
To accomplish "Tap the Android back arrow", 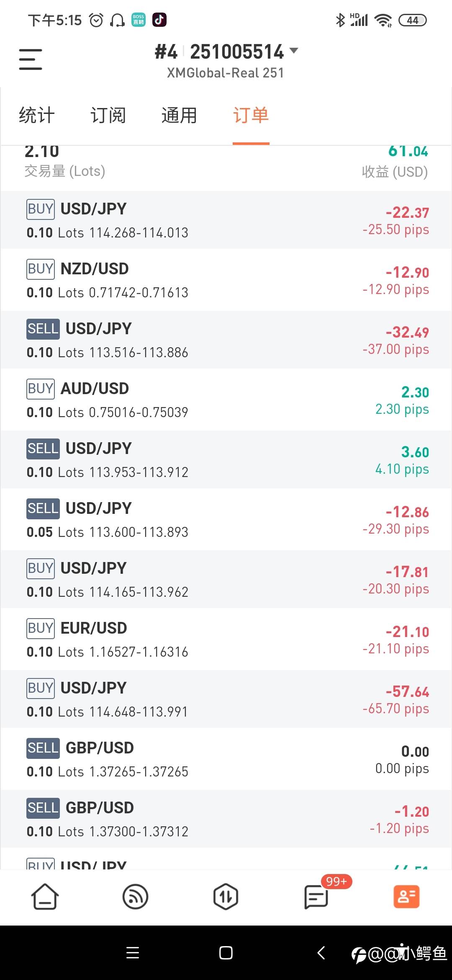I will pos(321,953).
